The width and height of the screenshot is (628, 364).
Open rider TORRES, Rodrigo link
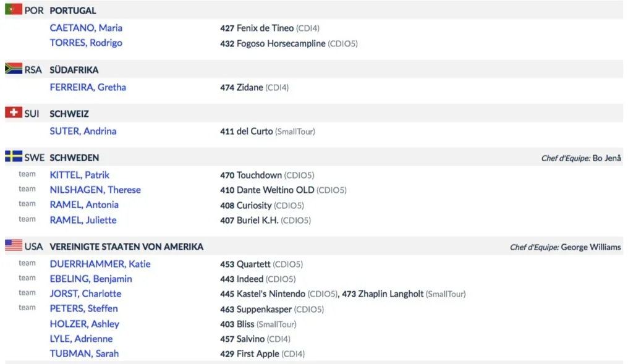click(x=86, y=43)
